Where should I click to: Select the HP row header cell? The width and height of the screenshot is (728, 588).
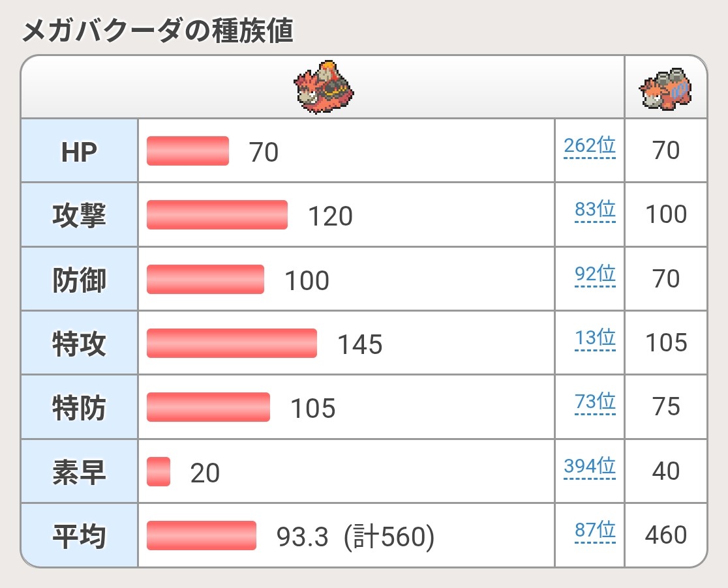coord(80,151)
